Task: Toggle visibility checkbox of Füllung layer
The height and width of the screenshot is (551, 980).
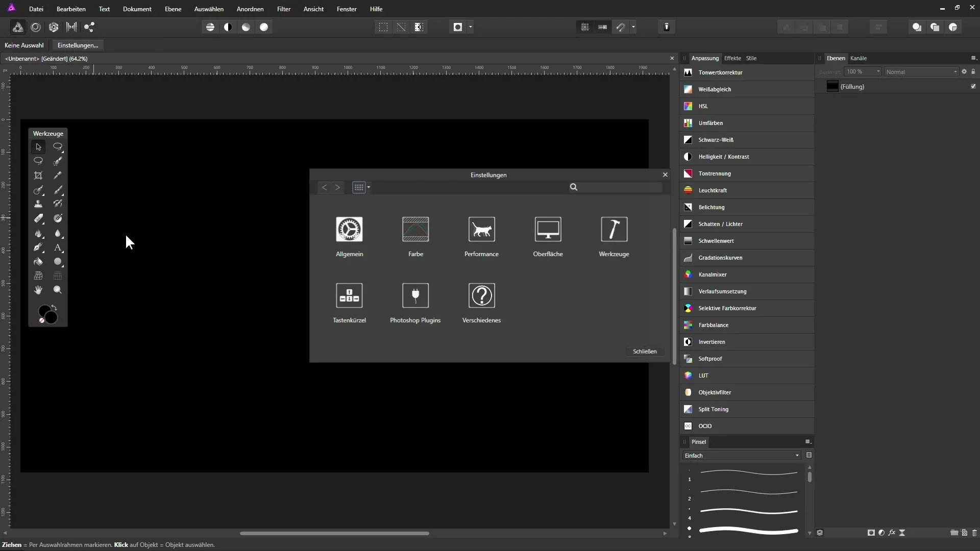Action: click(x=973, y=87)
